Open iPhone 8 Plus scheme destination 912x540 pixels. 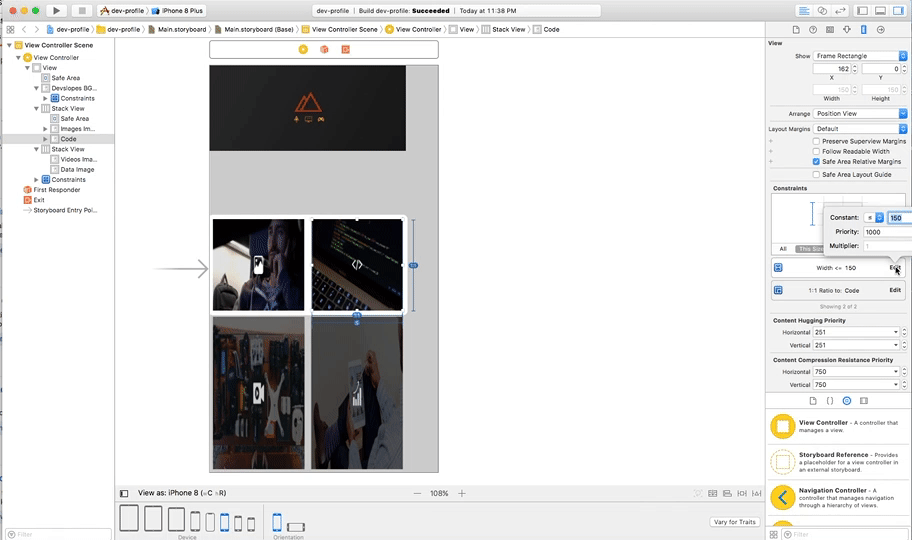click(x=177, y=10)
